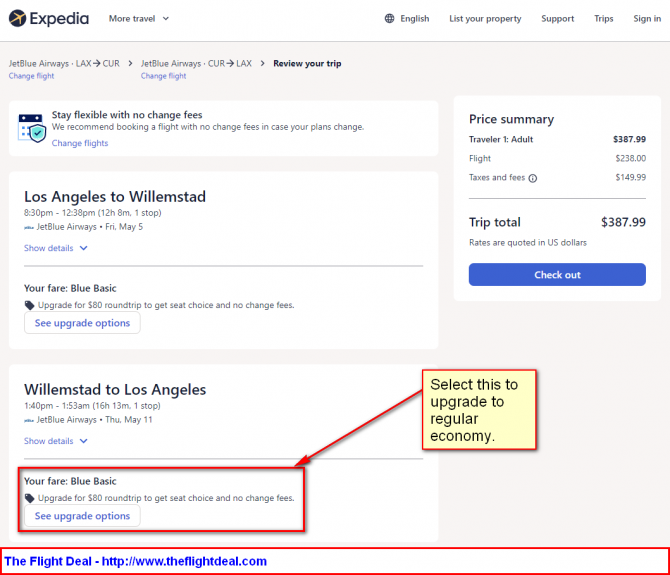Click the globe language icon
This screenshot has width=670, height=575.
click(389, 18)
